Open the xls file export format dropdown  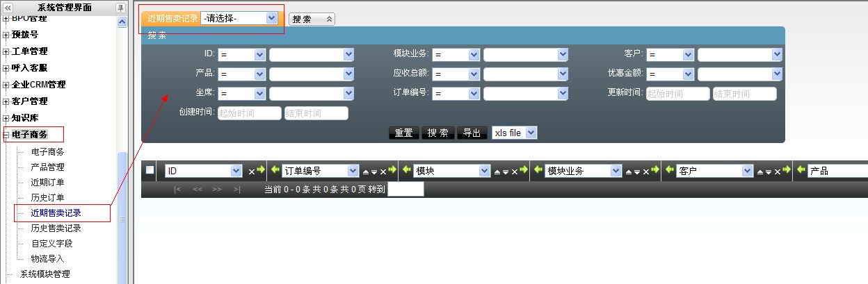(514, 133)
